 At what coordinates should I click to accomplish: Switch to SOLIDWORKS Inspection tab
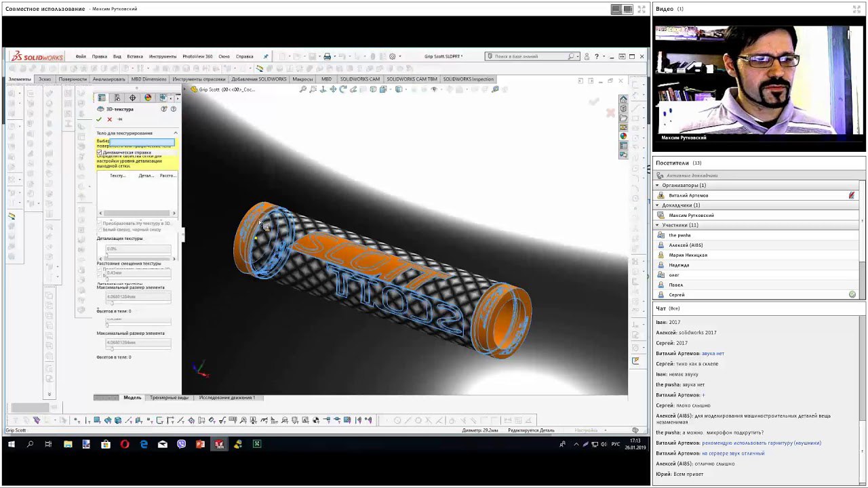click(x=469, y=79)
